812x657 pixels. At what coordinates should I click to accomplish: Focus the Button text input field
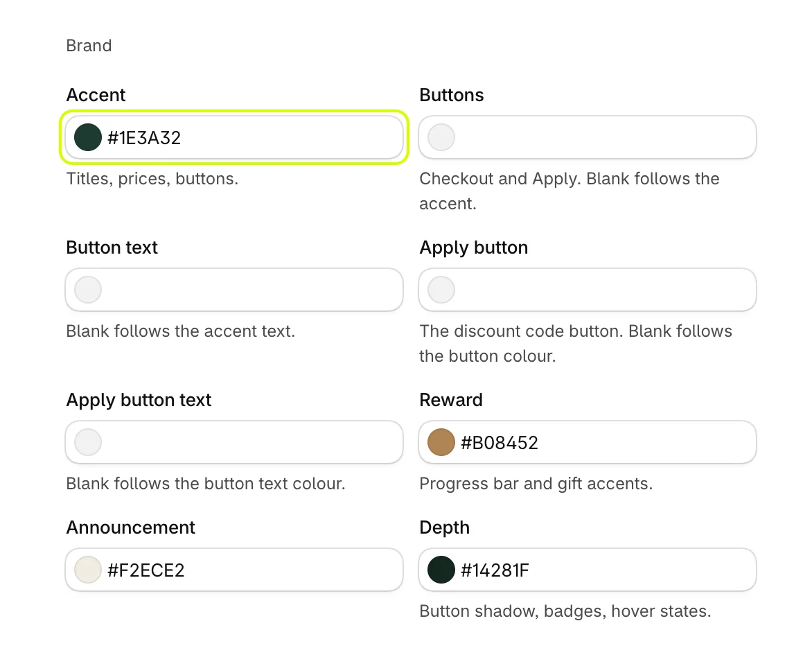(234, 290)
